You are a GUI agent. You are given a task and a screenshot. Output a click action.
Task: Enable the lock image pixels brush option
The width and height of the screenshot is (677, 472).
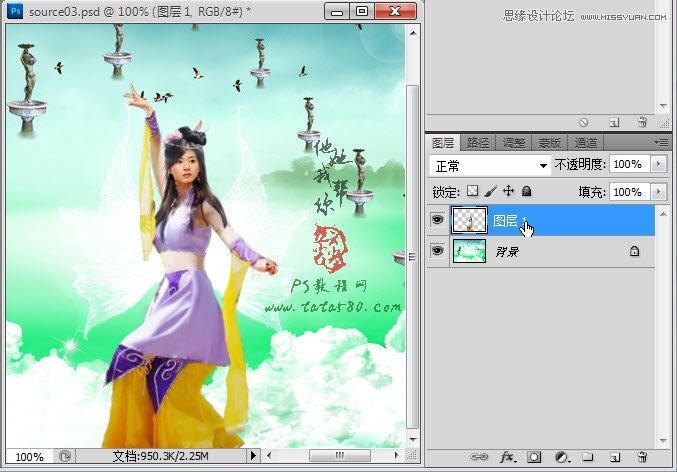(490, 191)
